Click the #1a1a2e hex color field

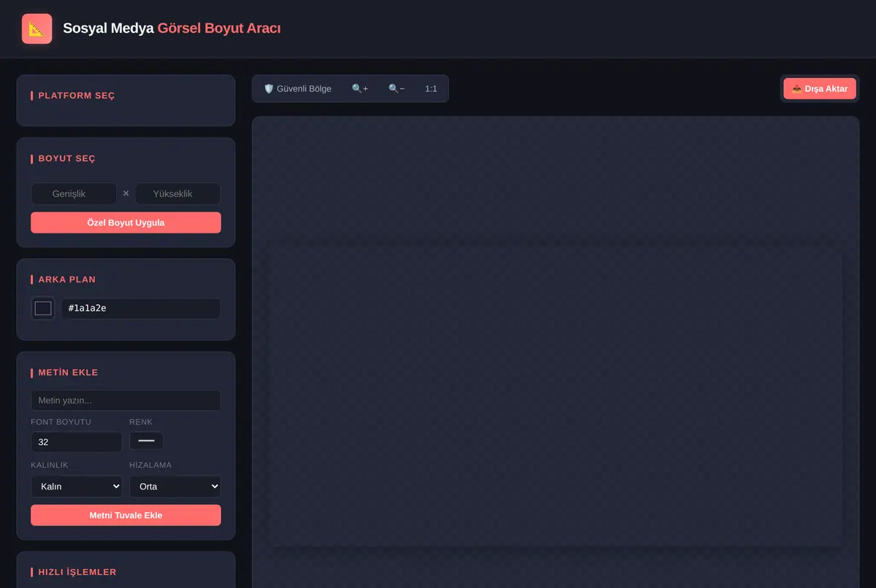click(x=141, y=309)
